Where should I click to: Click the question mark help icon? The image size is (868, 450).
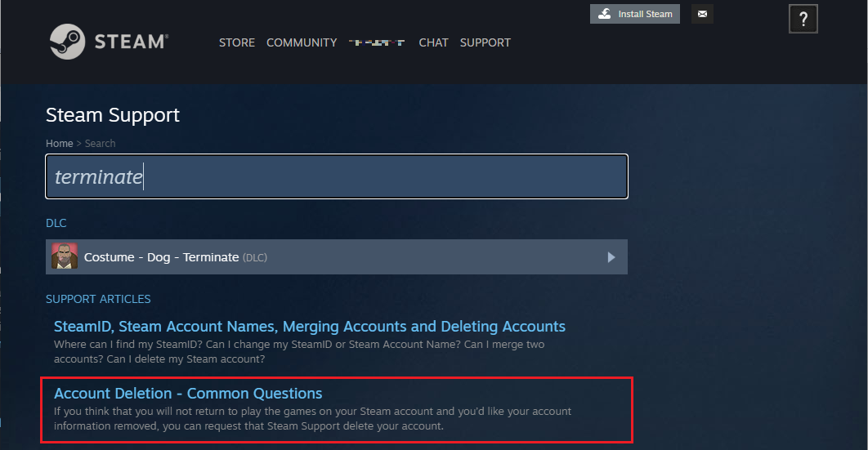coord(803,20)
